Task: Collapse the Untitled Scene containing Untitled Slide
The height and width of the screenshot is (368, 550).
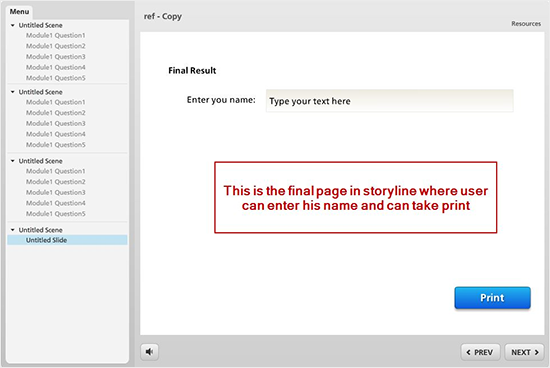Action: [x=13, y=230]
